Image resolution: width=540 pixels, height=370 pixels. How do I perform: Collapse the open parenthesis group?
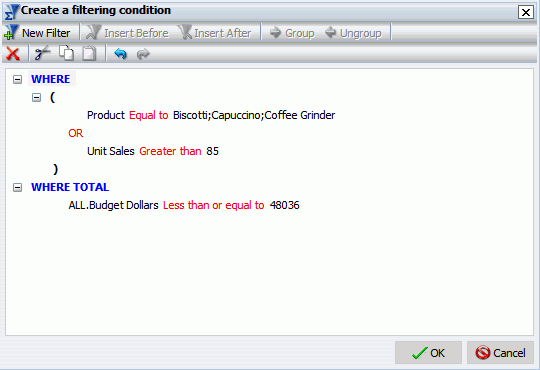(x=36, y=97)
